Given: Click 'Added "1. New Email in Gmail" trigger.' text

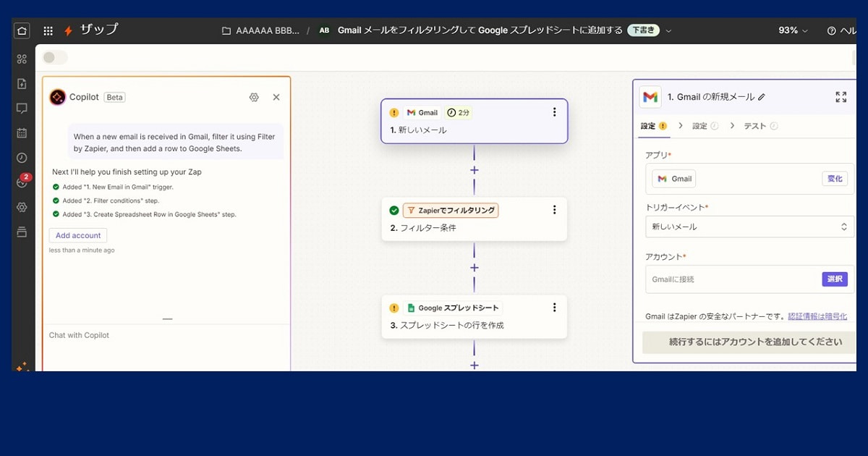Looking at the screenshot, I should (x=118, y=187).
